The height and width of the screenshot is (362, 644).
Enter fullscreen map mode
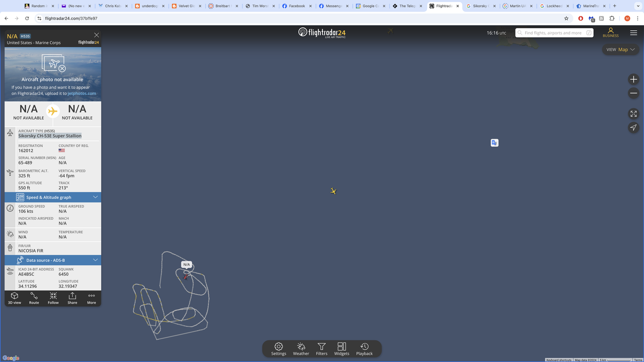[633, 114]
